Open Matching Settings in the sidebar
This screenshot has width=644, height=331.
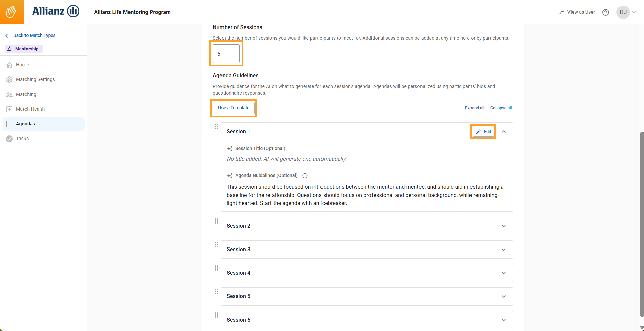[x=35, y=79]
